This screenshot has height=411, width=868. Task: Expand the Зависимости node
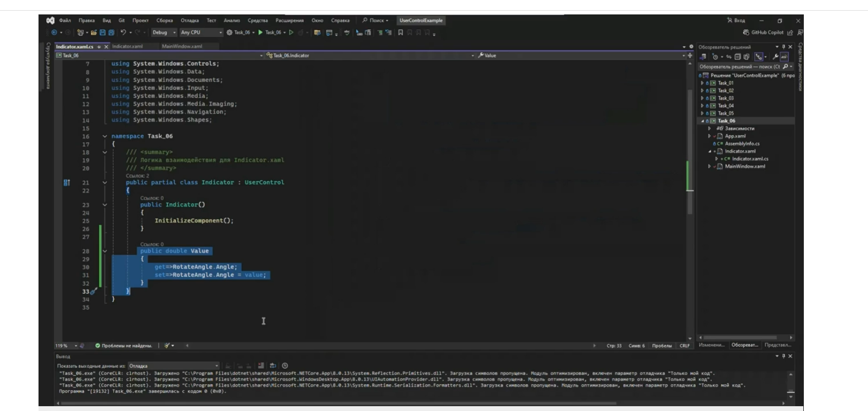[709, 128]
